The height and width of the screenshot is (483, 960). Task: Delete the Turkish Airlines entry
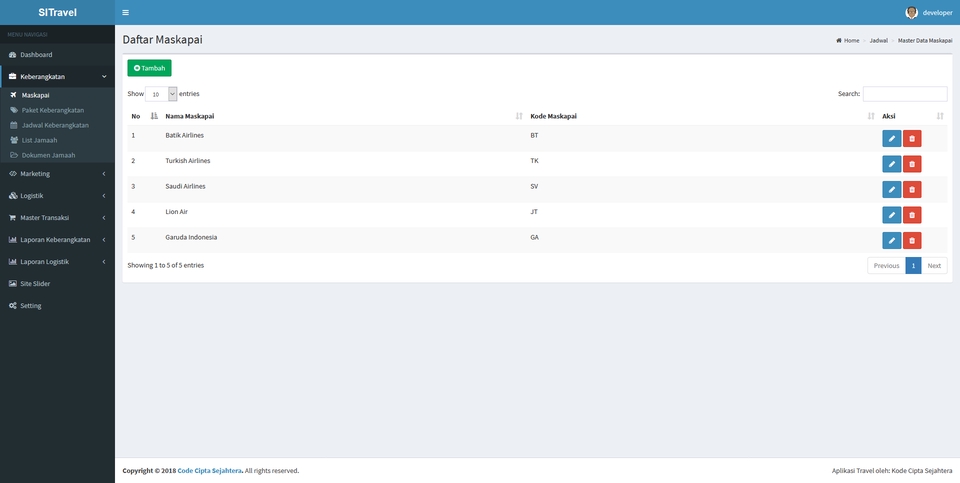pos(912,164)
